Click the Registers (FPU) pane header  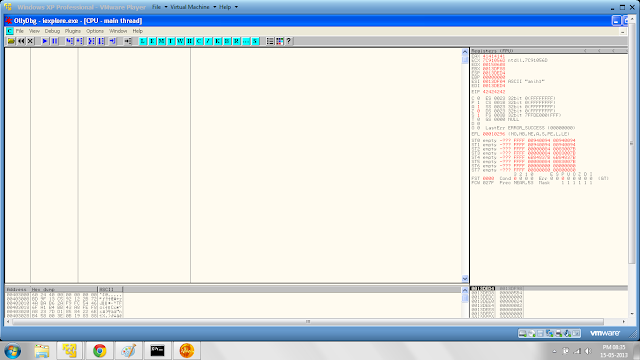(x=549, y=51)
